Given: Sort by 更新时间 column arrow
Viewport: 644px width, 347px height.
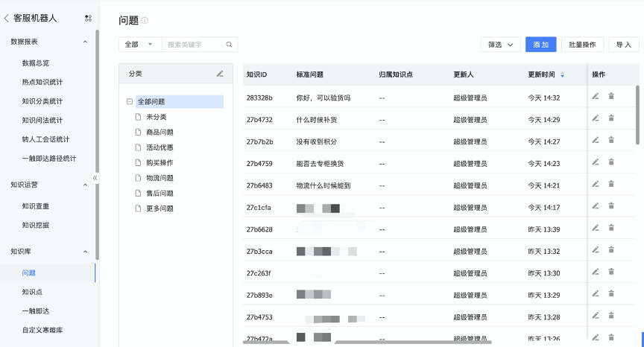Looking at the screenshot, I should (562, 74).
